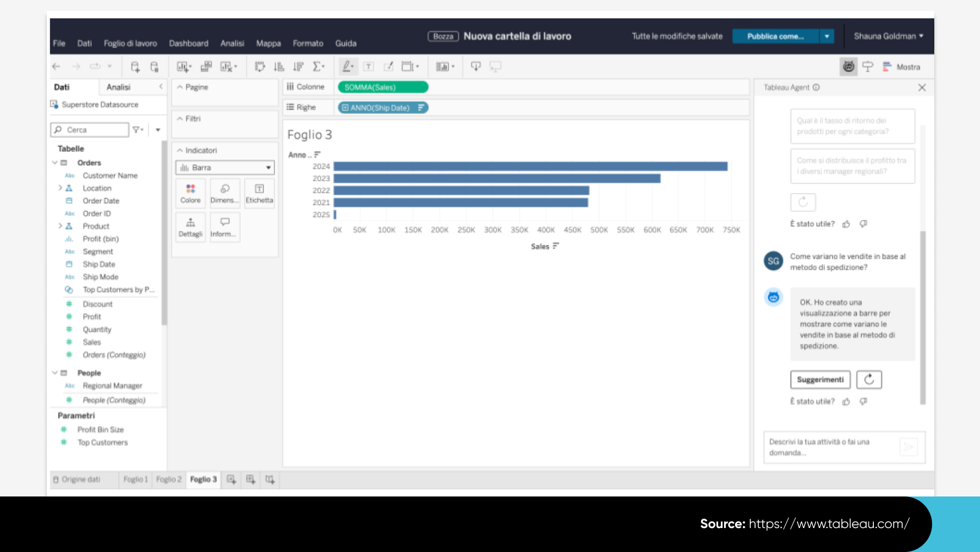The height and width of the screenshot is (552, 980).
Task: Click the Cerca search field
Action: click(x=90, y=130)
